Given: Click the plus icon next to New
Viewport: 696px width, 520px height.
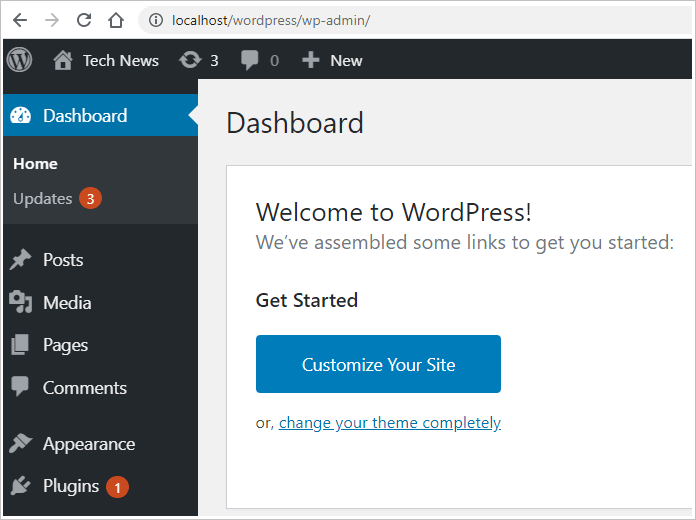Looking at the screenshot, I should tap(311, 60).
